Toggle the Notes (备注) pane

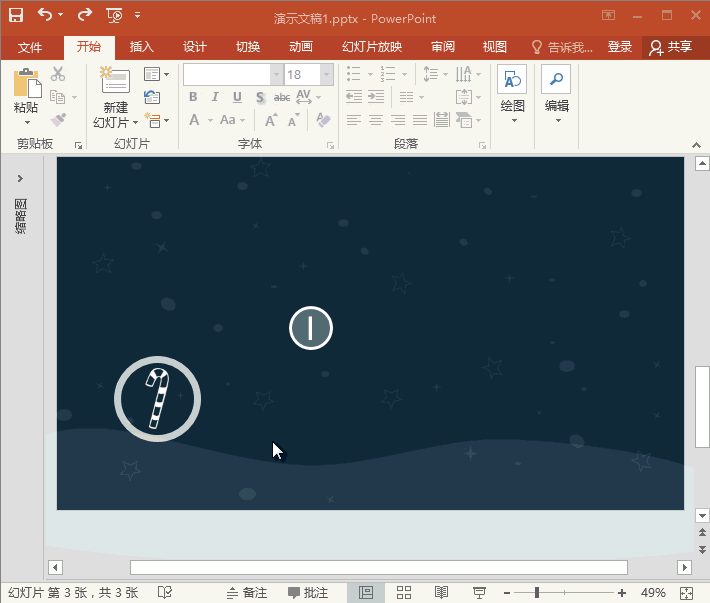(247, 593)
